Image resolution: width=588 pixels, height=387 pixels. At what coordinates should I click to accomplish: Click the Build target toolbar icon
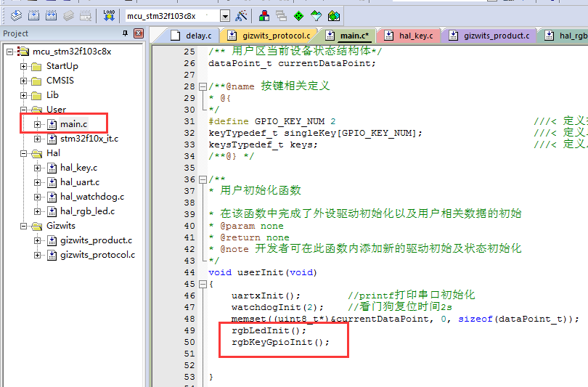(33, 15)
